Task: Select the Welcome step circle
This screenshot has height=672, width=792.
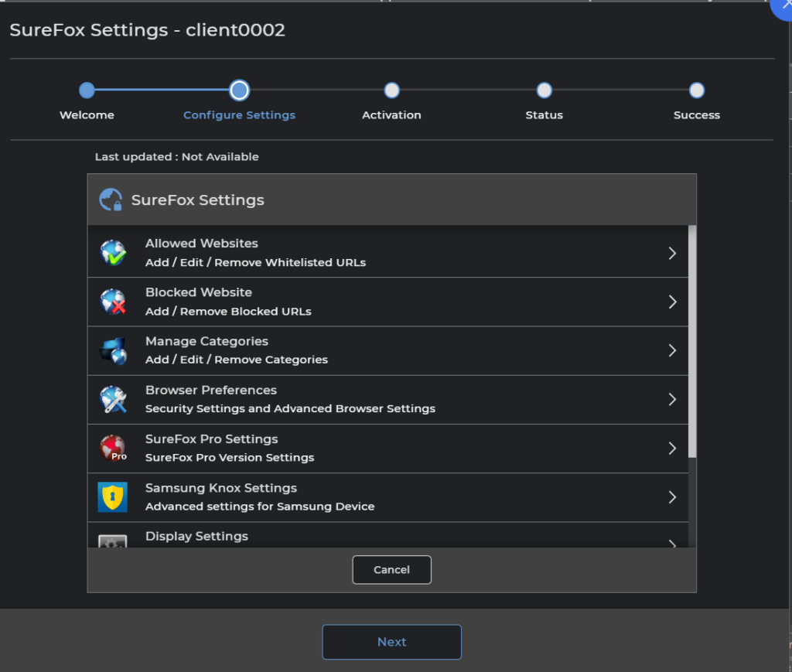Action: coord(87,90)
